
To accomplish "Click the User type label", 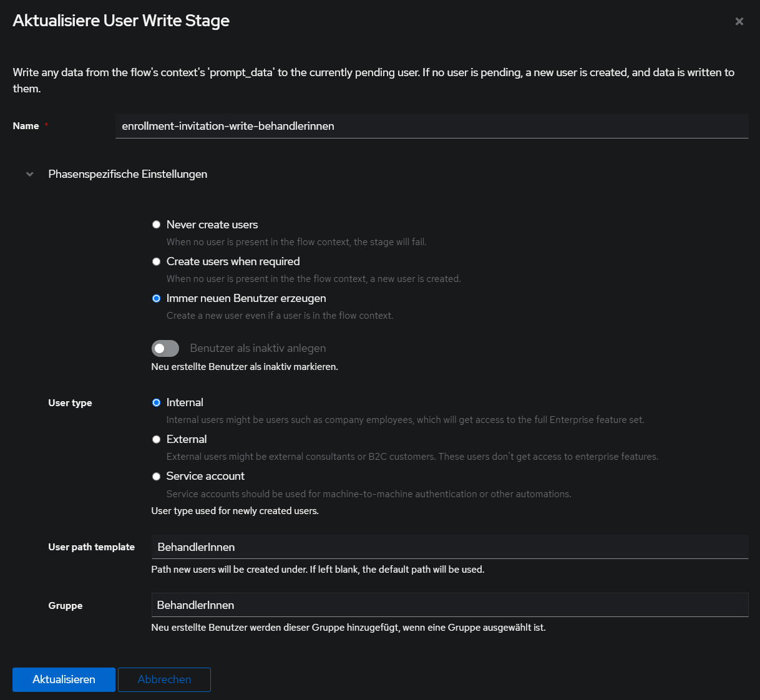I will pos(70,403).
